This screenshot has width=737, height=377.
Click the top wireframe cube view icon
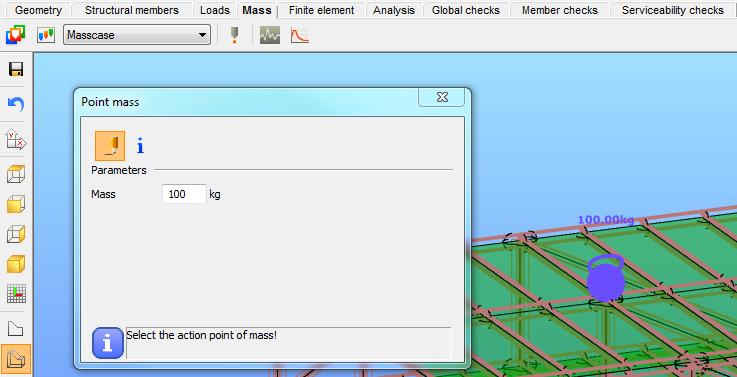[x=16, y=174]
